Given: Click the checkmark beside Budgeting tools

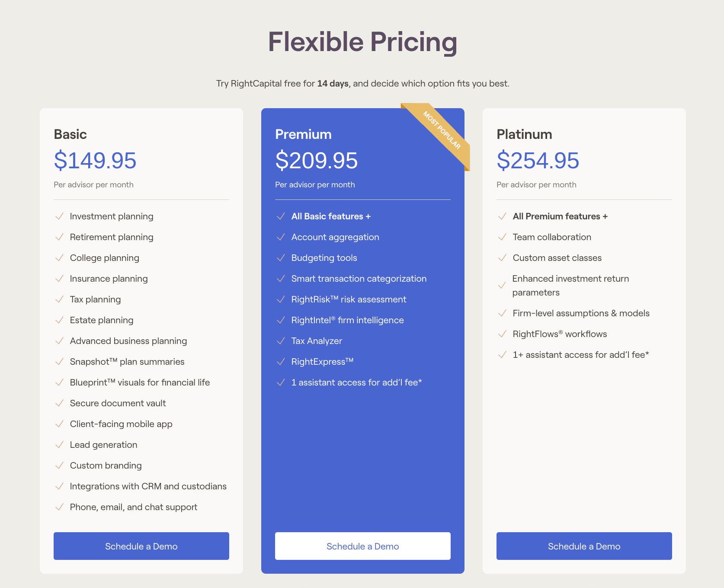Looking at the screenshot, I should 281,258.
